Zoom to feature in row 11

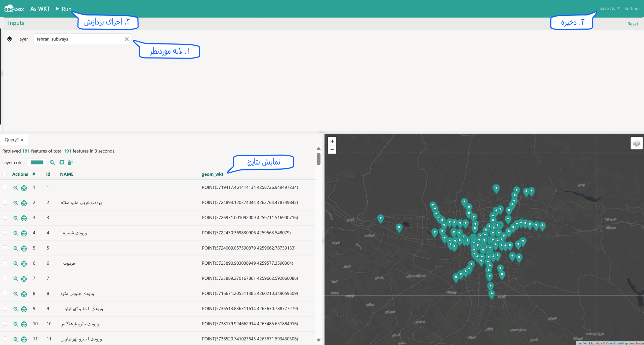click(x=16, y=339)
